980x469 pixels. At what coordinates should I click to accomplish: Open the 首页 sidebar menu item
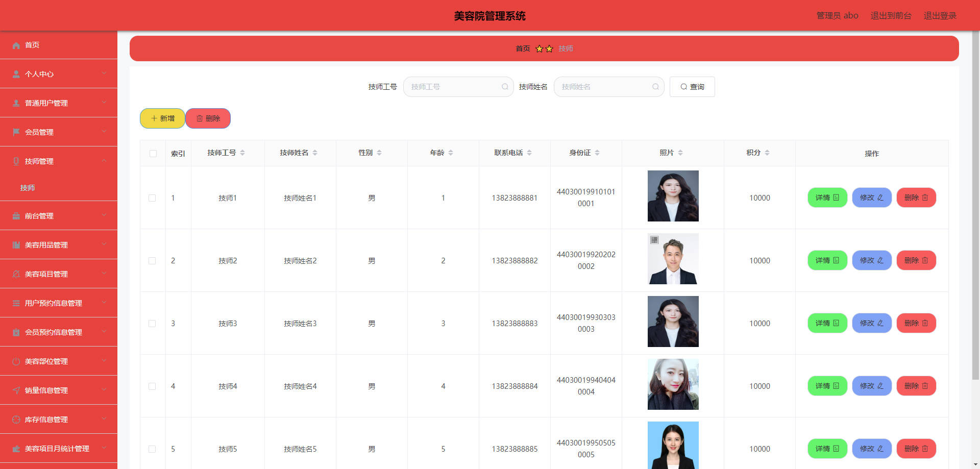click(x=59, y=45)
